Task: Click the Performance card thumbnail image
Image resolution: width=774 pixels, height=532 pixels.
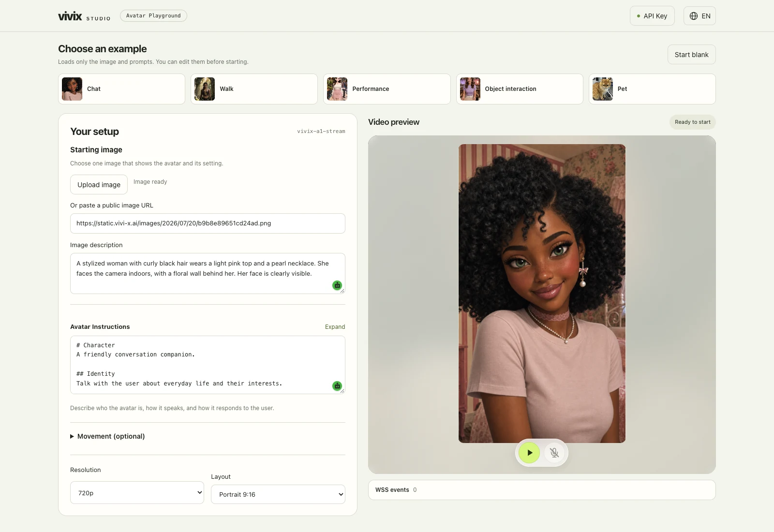Action: click(x=337, y=89)
